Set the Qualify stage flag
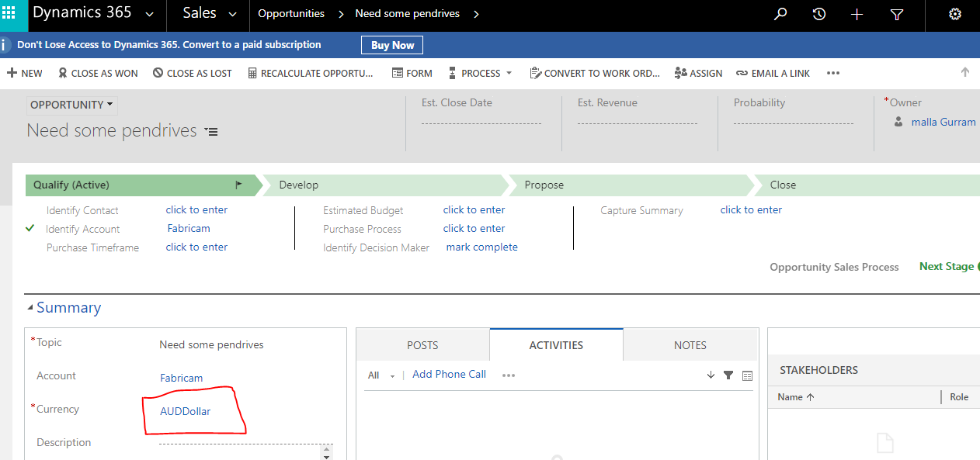980x460 pixels. (238, 185)
